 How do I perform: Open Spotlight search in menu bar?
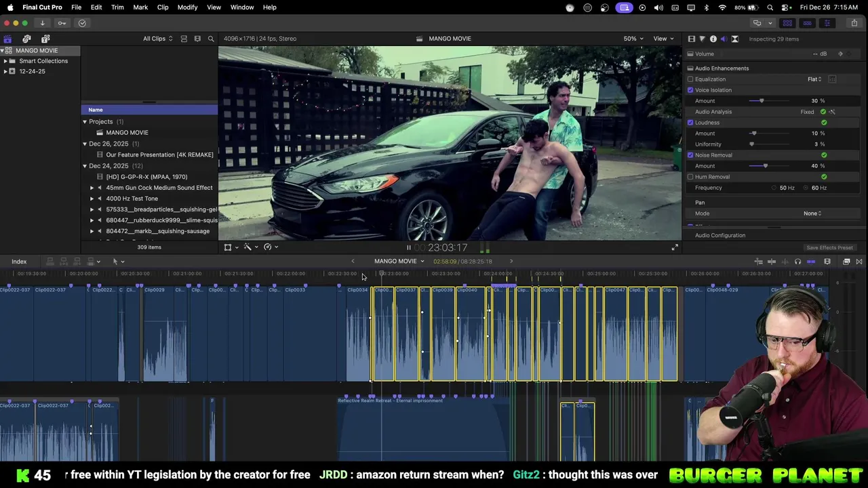(x=770, y=7)
